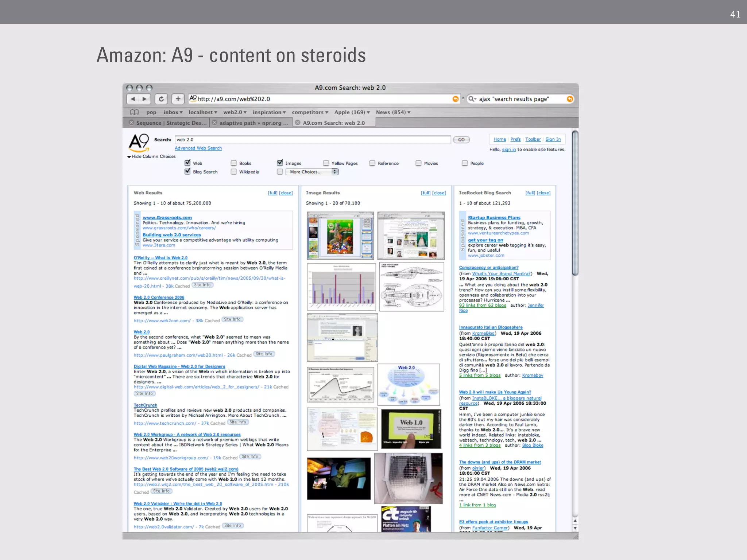Screen dimensions: 747x560
Task: Enable the People checkbox
Action: (x=465, y=163)
